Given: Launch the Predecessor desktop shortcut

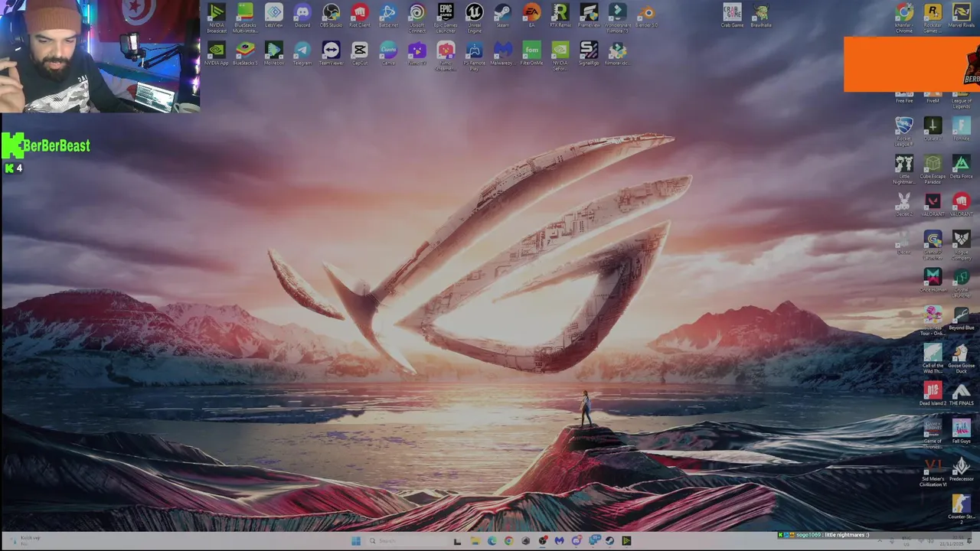Looking at the screenshot, I should click(x=962, y=468).
